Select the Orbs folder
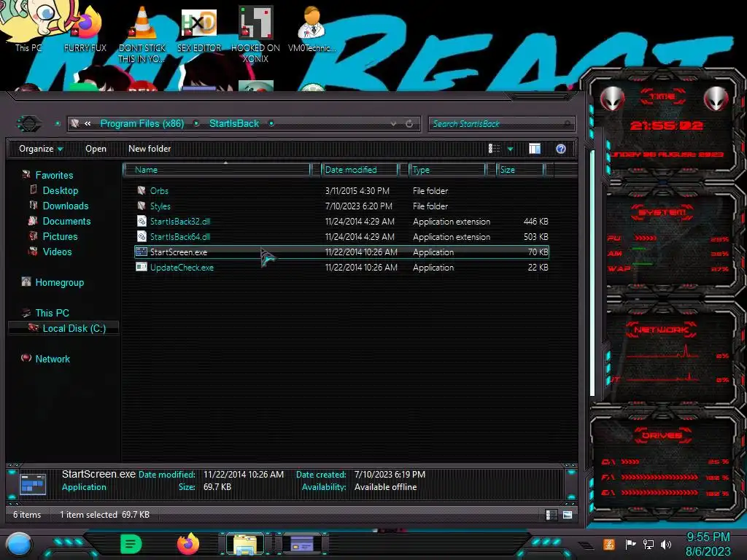 pyautogui.click(x=341, y=191)
